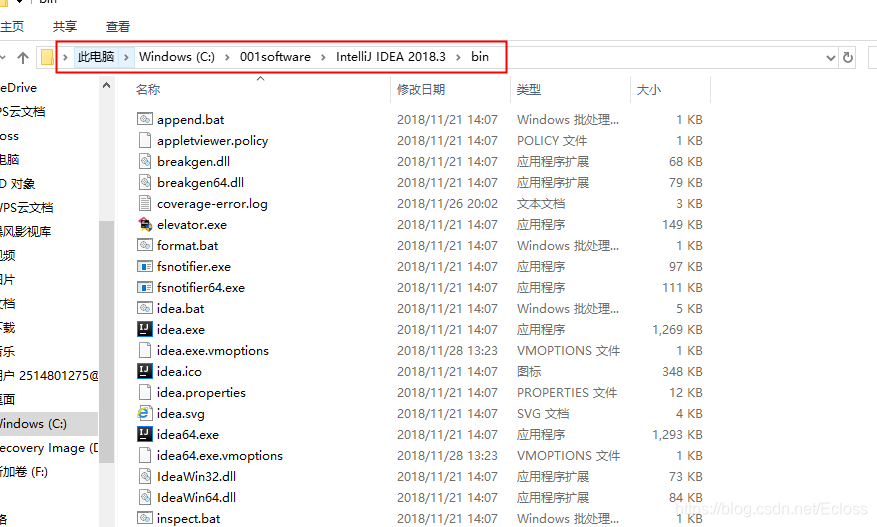Click the idea64.exe.vmoptions file icon
Viewport: 877px width, 527px height.
pyautogui.click(x=145, y=455)
